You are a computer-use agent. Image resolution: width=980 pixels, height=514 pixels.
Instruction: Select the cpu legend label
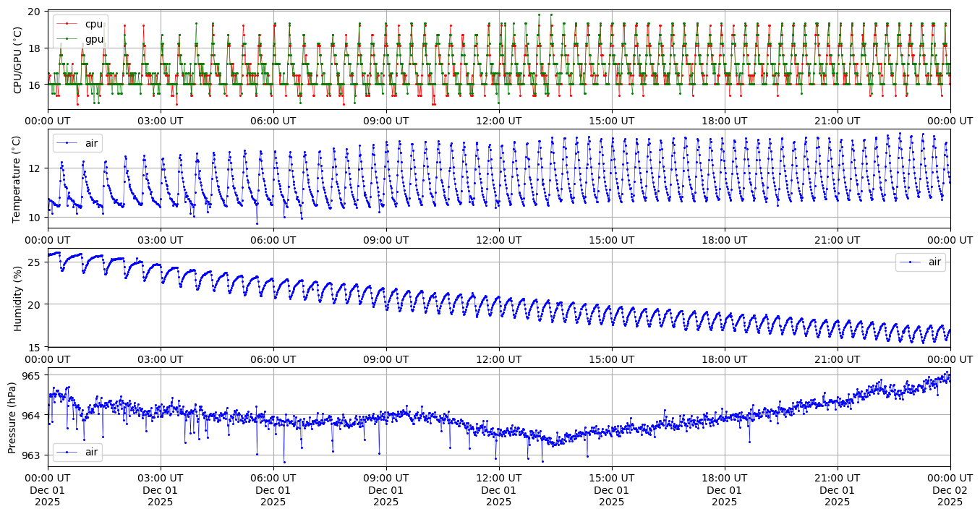(x=94, y=24)
